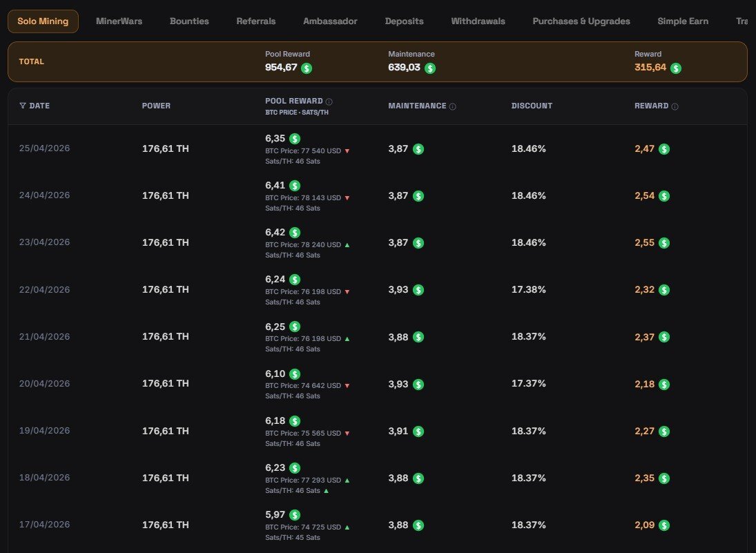
Task: Select the Referrals tab
Action: 255,21
